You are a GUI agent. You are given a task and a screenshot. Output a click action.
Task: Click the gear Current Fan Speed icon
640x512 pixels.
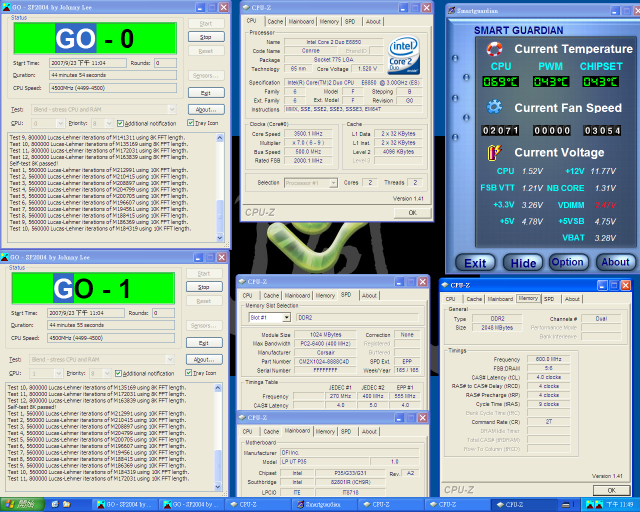[494, 107]
